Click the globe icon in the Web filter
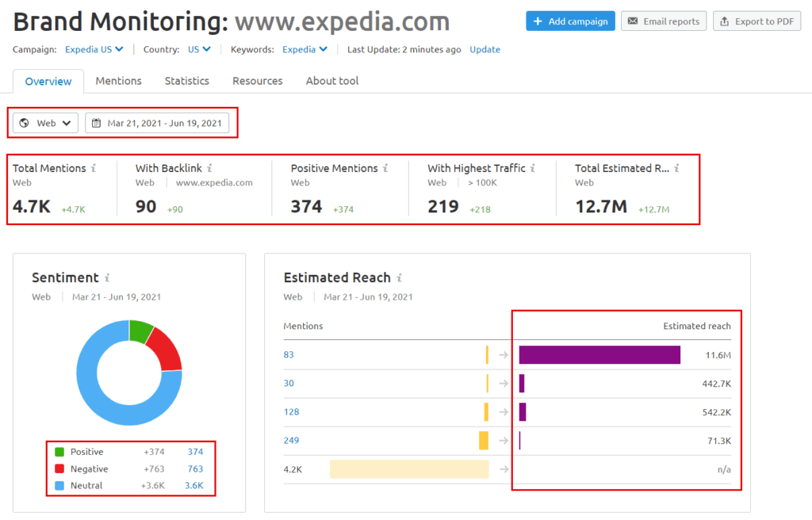The height and width of the screenshot is (520, 812). [x=24, y=124]
